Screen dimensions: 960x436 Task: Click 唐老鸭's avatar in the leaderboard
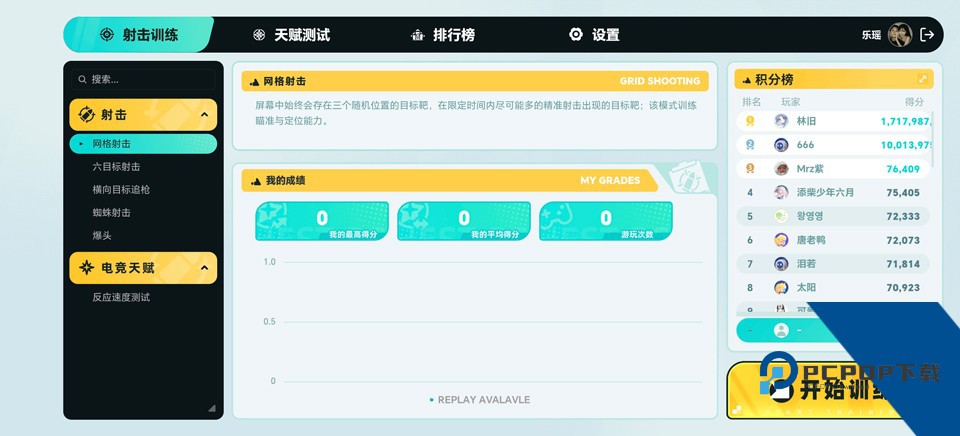click(781, 240)
